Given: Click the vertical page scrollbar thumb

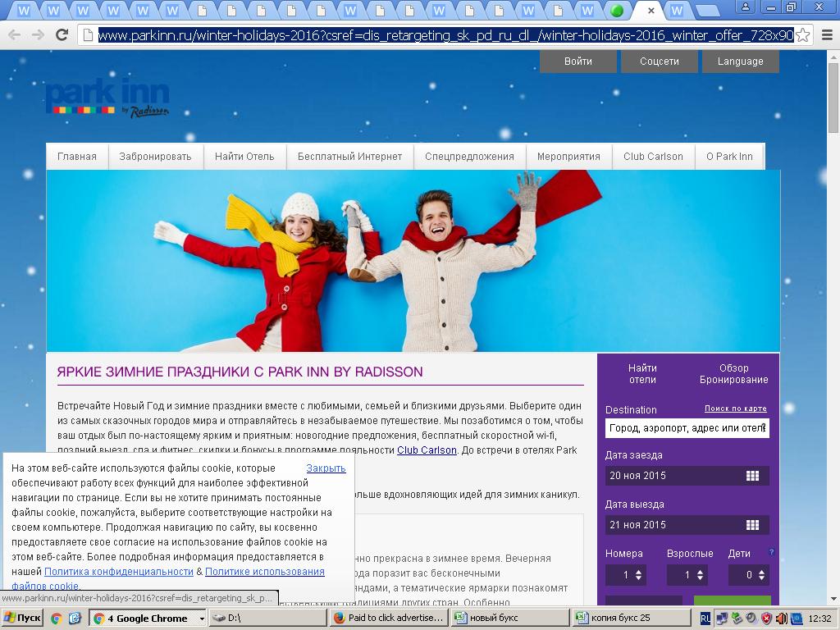Looking at the screenshot, I should pyautogui.click(x=833, y=98).
